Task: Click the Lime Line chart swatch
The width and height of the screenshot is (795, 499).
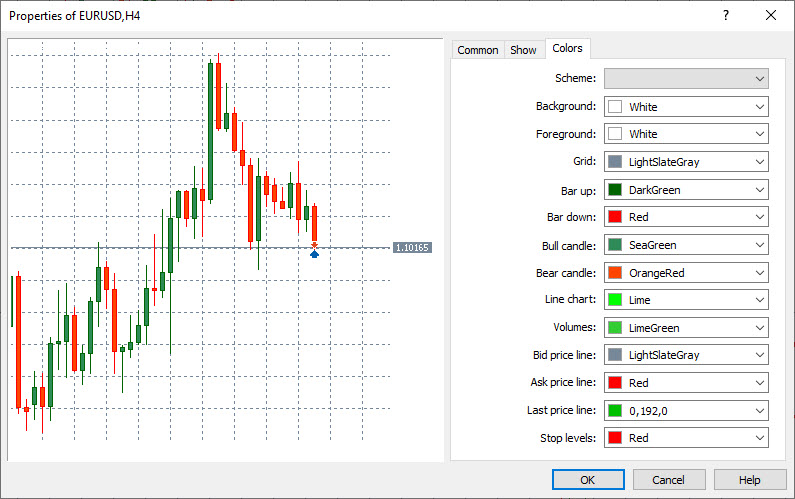Action: pyautogui.click(x=615, y=300)
